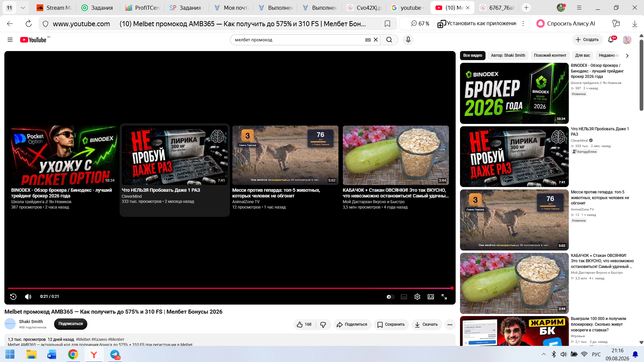The height and width of the screenshot is (362, 644).
Task: Start voice search with the microphone
Action: pyautogui.click(x=408, y=40)
